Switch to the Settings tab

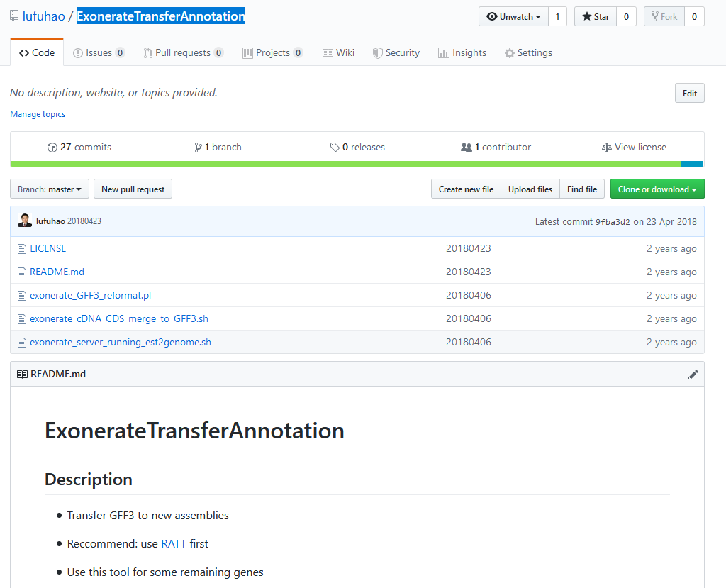point(528,52)
